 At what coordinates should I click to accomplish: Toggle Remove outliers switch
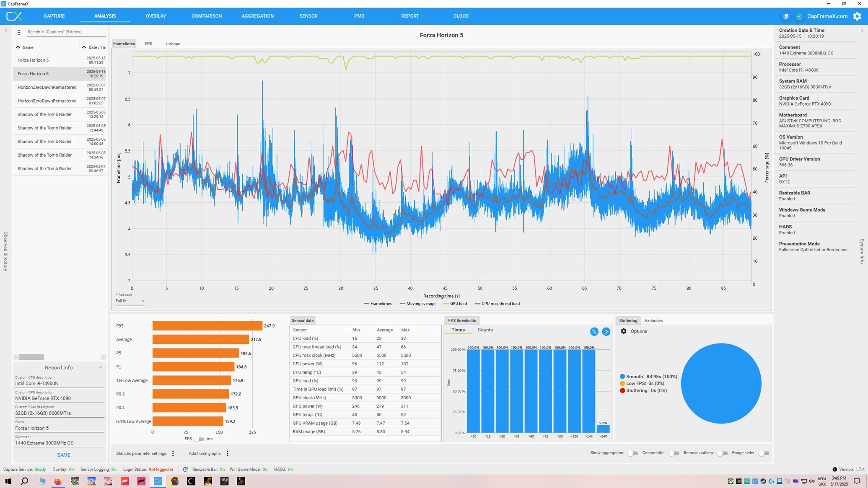click(722, 453)
